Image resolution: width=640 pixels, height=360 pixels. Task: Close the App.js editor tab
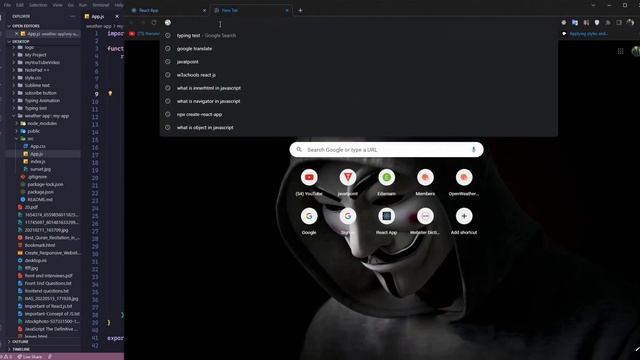coord(117,16)
